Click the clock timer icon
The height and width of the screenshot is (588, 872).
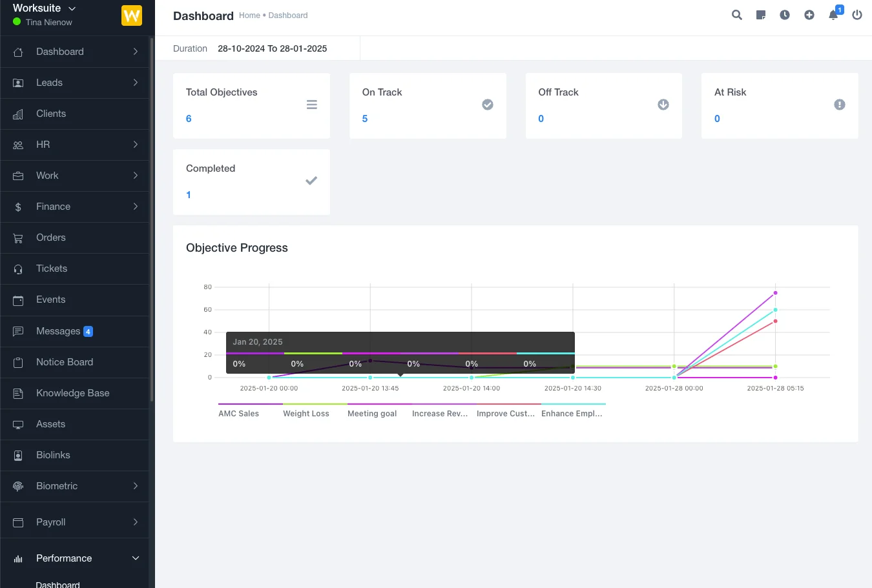point(785,15)
